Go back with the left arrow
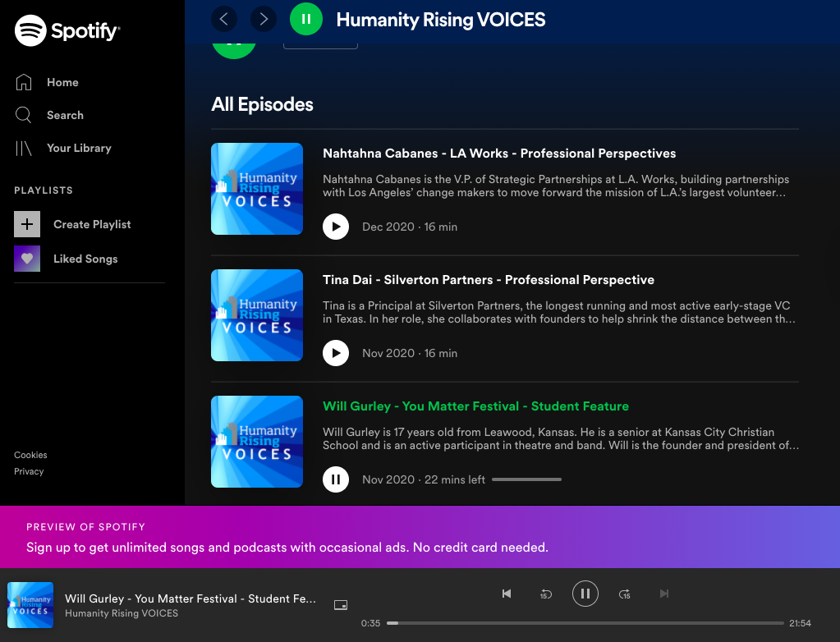 tap(224, 19)
